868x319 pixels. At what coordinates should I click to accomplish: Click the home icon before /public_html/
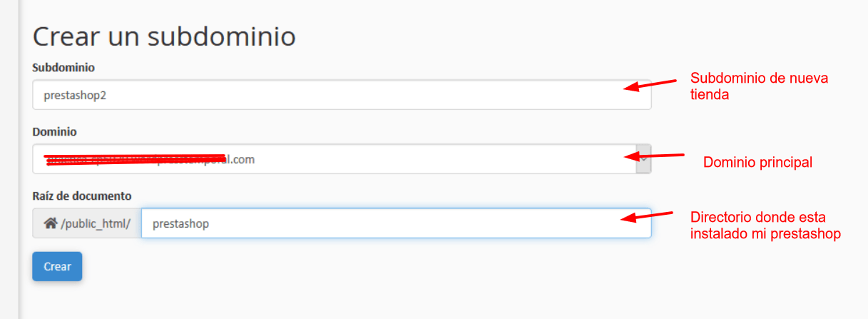pos(51,223)
